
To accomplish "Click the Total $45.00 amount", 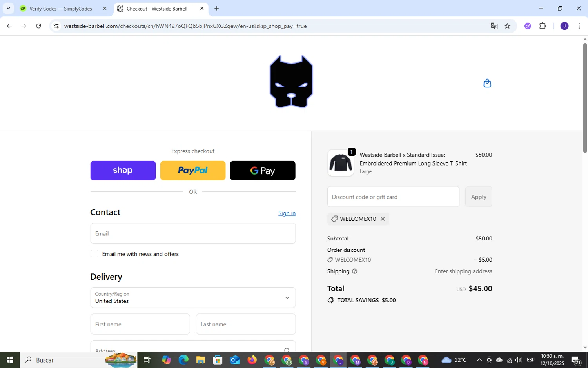I will [x=480, y=288].
